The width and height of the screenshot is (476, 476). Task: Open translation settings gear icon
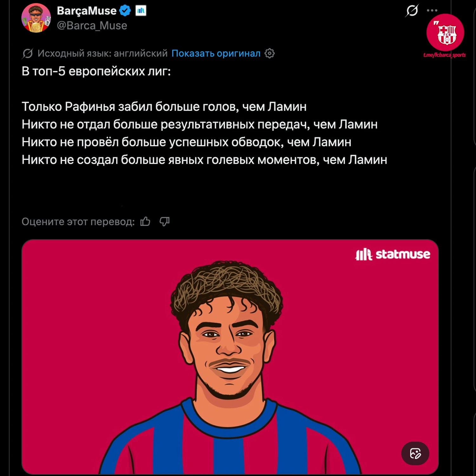[269, 53]
